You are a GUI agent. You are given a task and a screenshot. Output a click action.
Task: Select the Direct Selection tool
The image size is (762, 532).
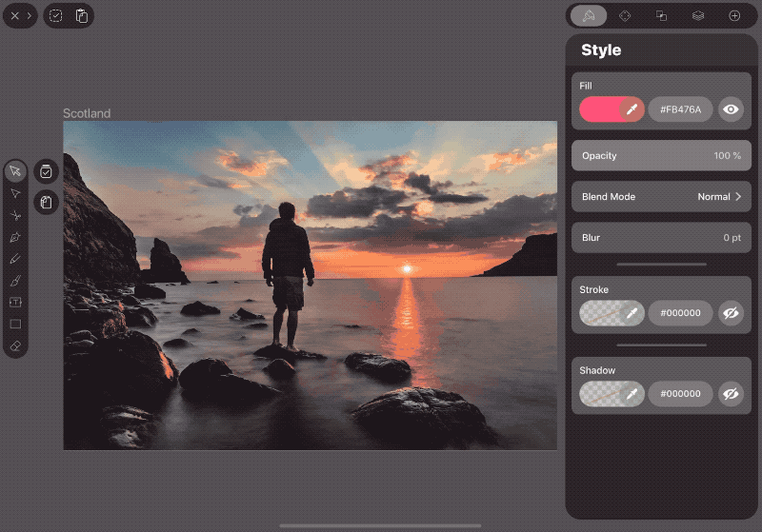[x=15, y=194]
